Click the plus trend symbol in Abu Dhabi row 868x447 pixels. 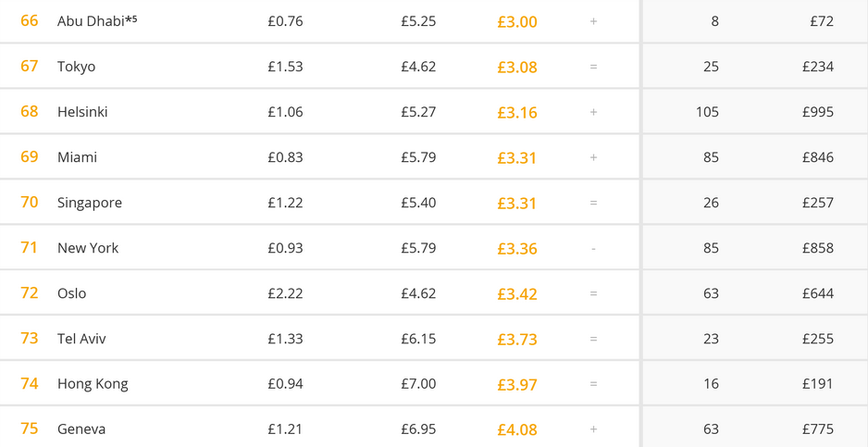point(593,21)
